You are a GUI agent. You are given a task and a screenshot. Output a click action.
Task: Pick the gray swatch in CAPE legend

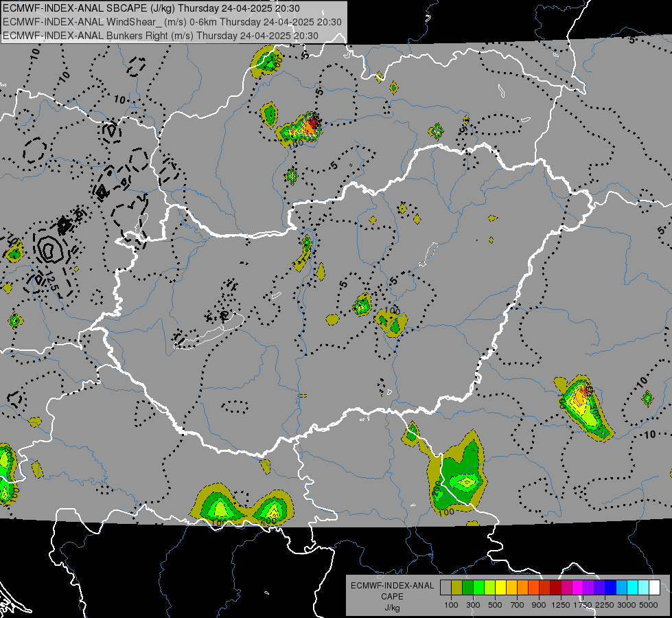pos(445,587)
